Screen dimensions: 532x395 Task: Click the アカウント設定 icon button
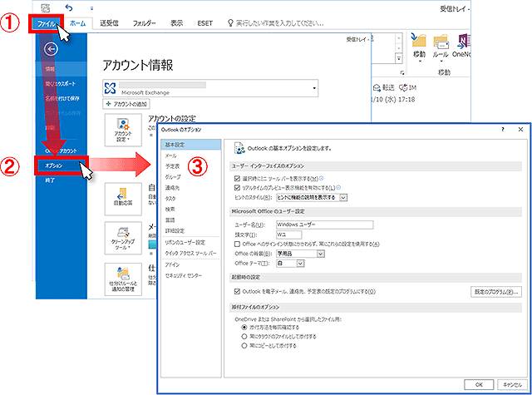click(x=122, y=130)
